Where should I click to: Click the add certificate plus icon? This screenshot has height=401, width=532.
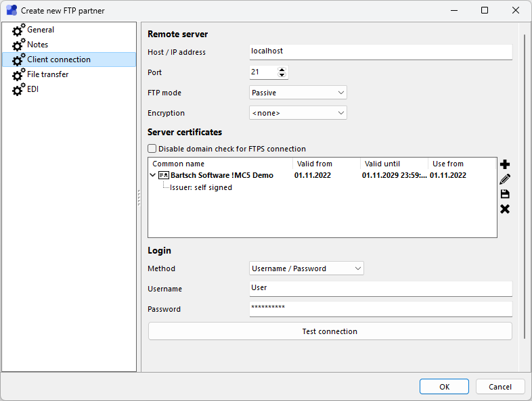click(x=504, y=164)
